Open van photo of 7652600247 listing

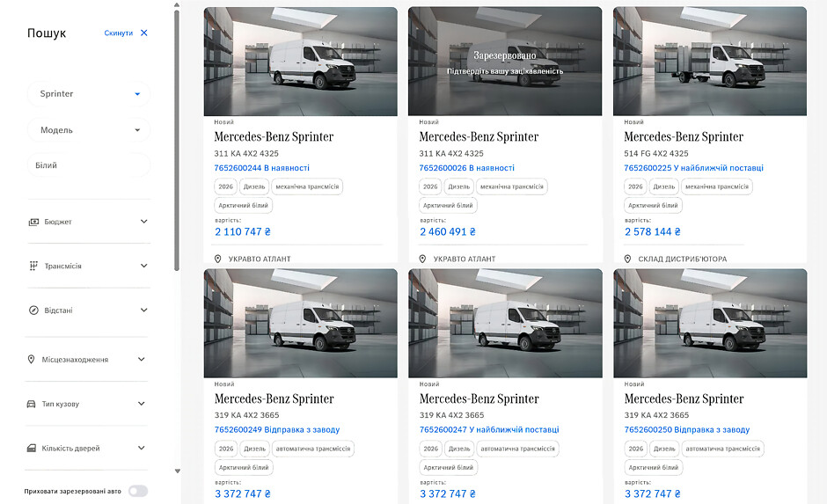pos(505,323)
